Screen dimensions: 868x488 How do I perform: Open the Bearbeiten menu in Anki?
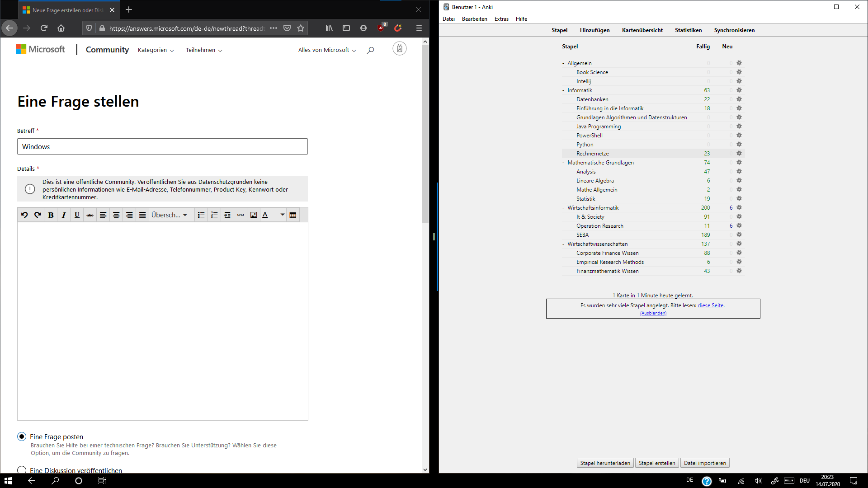tap(474, 19)
